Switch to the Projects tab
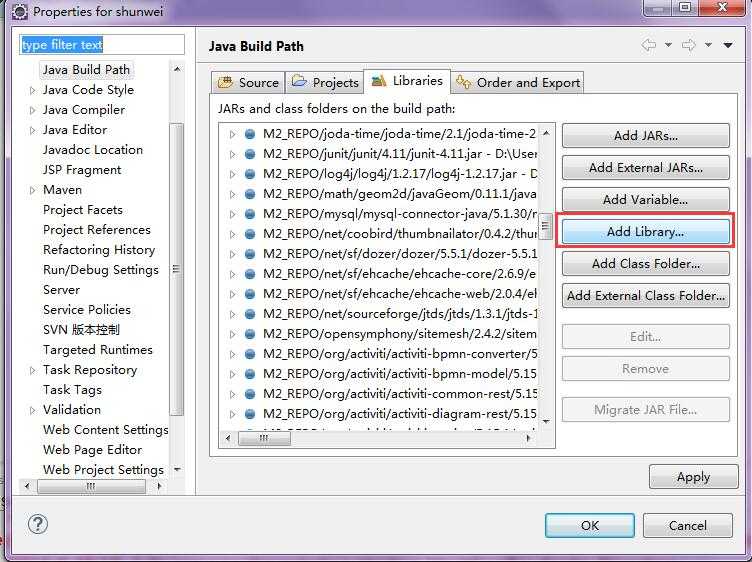The height and width of the screenshot is (562, 752). [325, 82]
